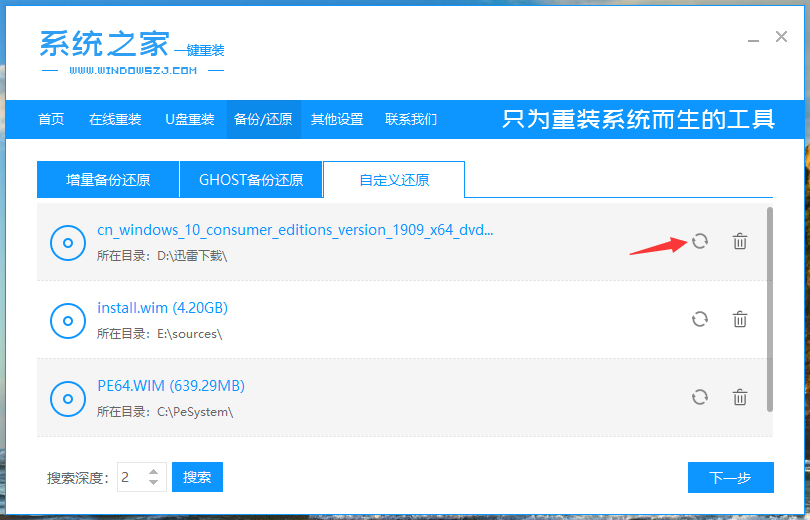Decrease search depth with down arrow
Viewport: 810px width, 520px height.
pyautogui.click(x=153, y=483)
